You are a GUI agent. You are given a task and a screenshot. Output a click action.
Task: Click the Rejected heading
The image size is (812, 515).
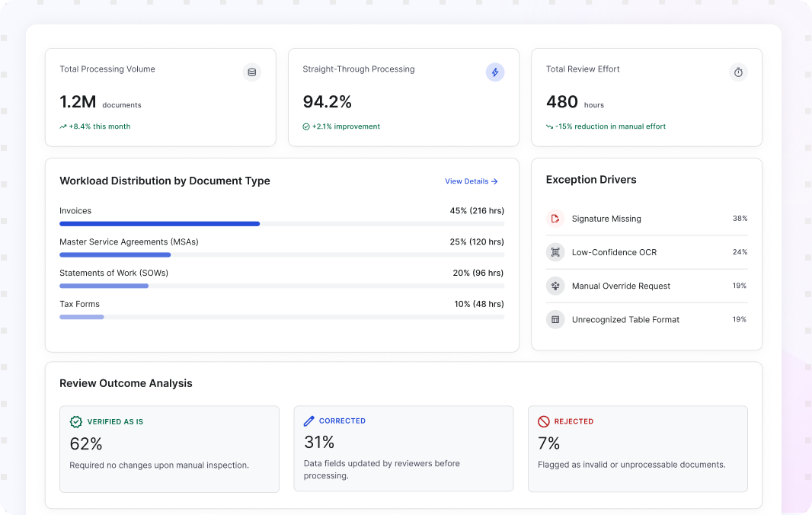coord(574,421)
